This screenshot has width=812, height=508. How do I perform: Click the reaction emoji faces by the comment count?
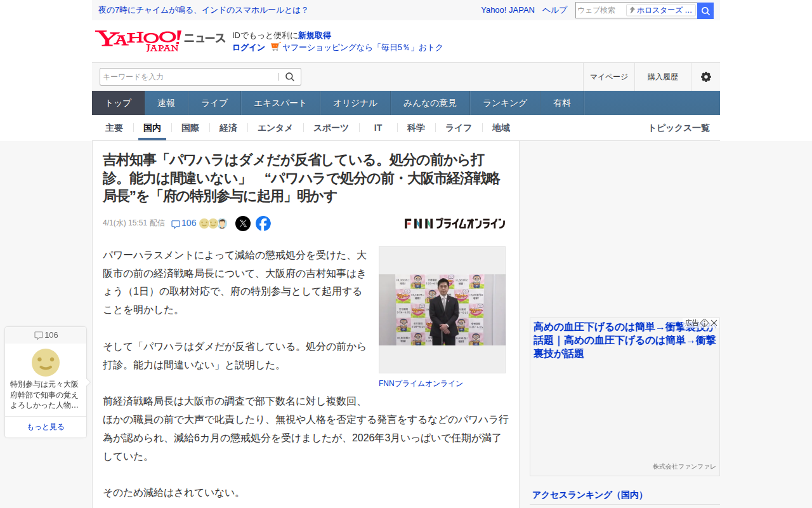(x=213, y=224)
